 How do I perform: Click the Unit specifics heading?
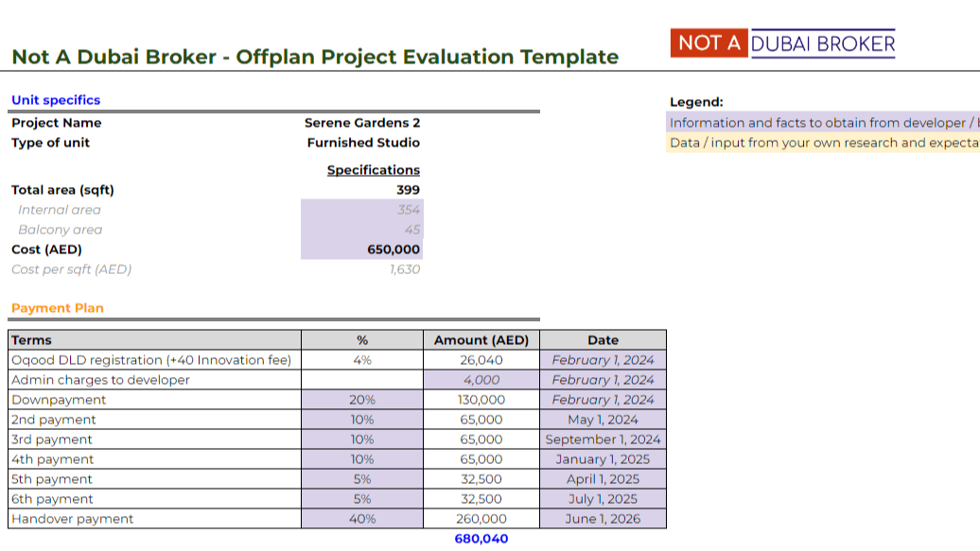pos(56,100)
